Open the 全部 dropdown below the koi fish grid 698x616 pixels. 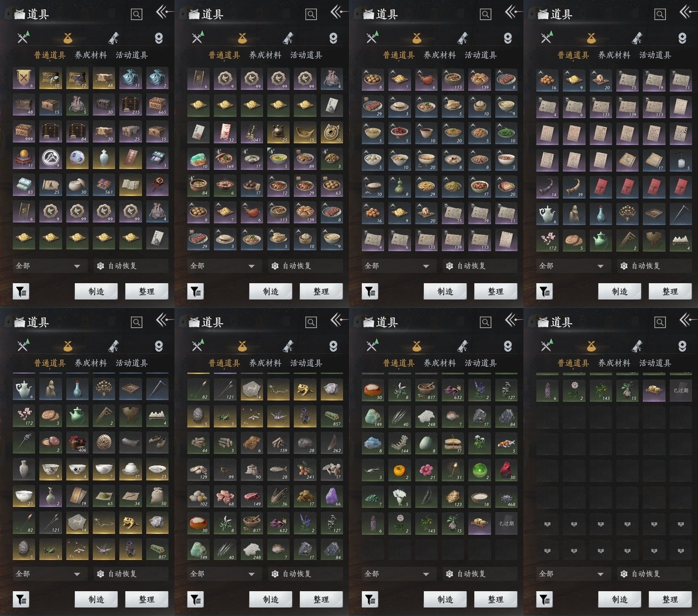[397, 574]
